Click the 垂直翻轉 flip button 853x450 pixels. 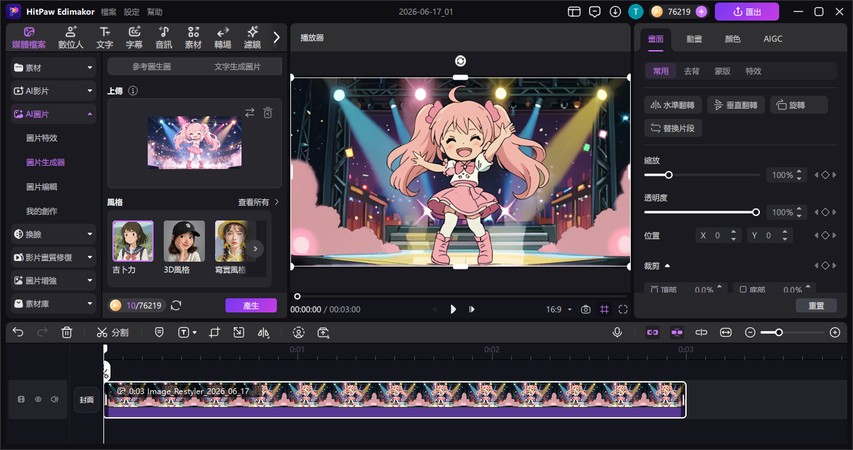tap(736, 105)
